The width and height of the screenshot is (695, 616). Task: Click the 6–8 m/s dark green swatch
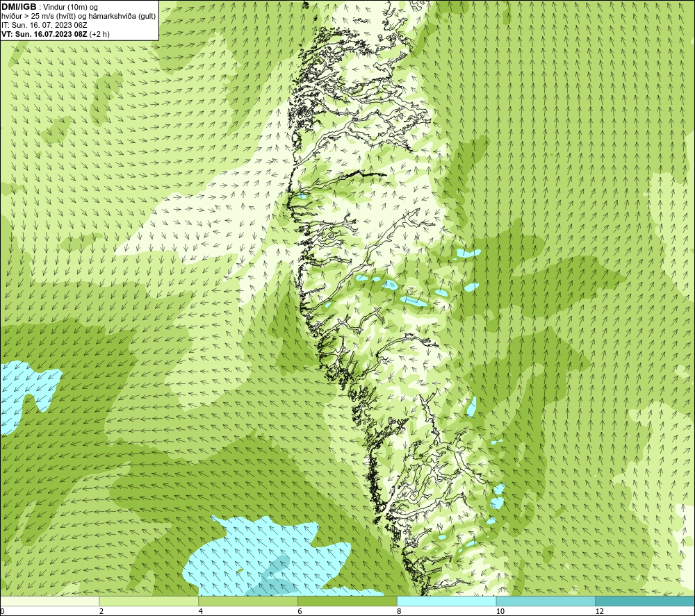point(347,601)
